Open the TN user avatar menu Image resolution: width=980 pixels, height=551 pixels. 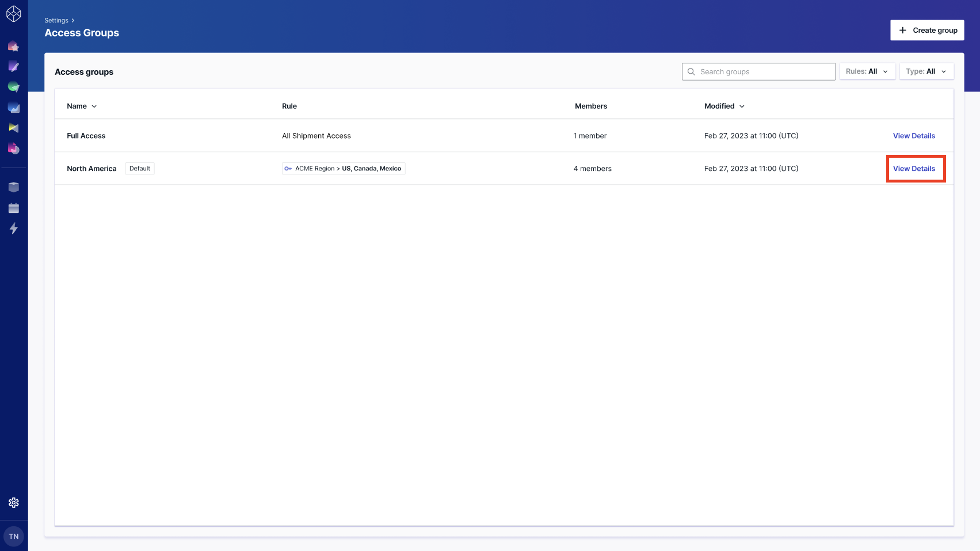[14, 536]
